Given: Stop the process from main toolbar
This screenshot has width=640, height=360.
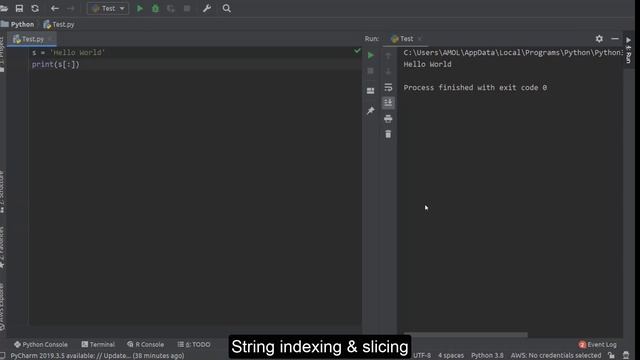Looking at the screenshot, I should (187, 8).
